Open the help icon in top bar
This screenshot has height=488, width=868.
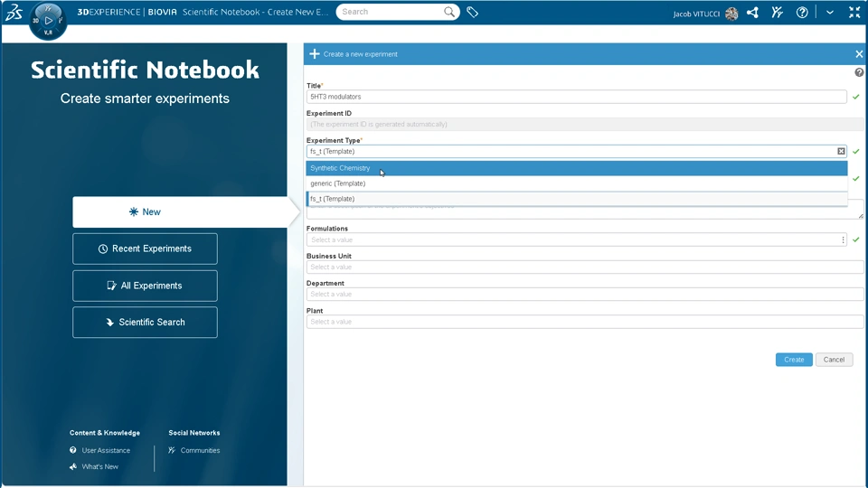point(802,12)
